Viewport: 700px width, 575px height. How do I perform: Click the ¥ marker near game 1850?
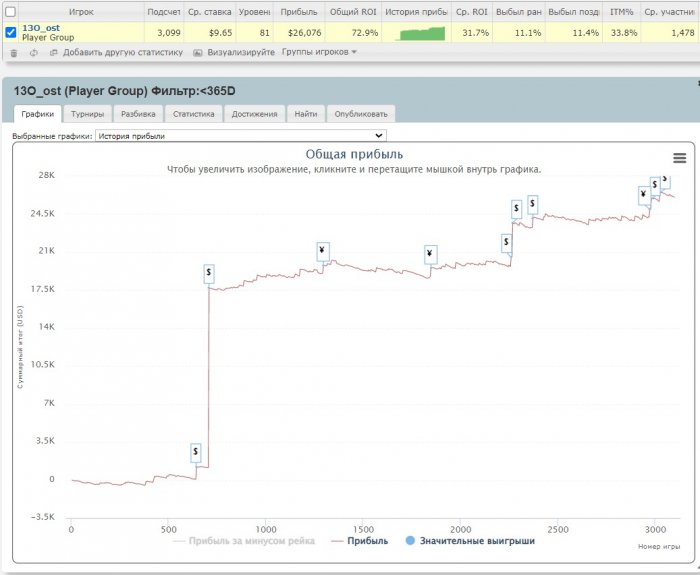(x=430, y=254)
